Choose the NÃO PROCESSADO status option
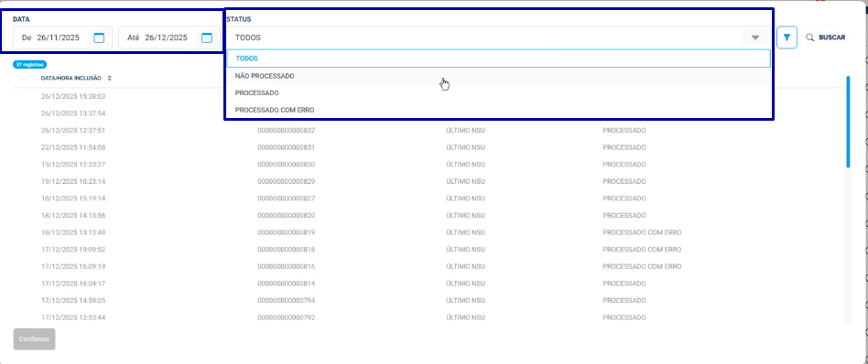 [498, 76]
